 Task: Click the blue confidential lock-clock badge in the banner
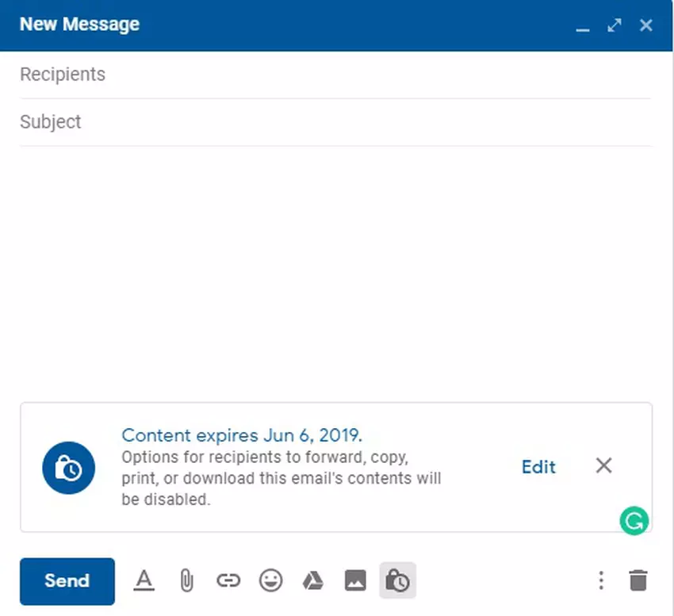point(68,468)
